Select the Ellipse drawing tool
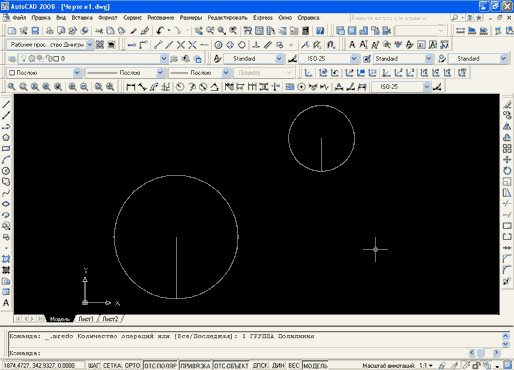Viewport: 514px width, 370px height. coord(6,204)
